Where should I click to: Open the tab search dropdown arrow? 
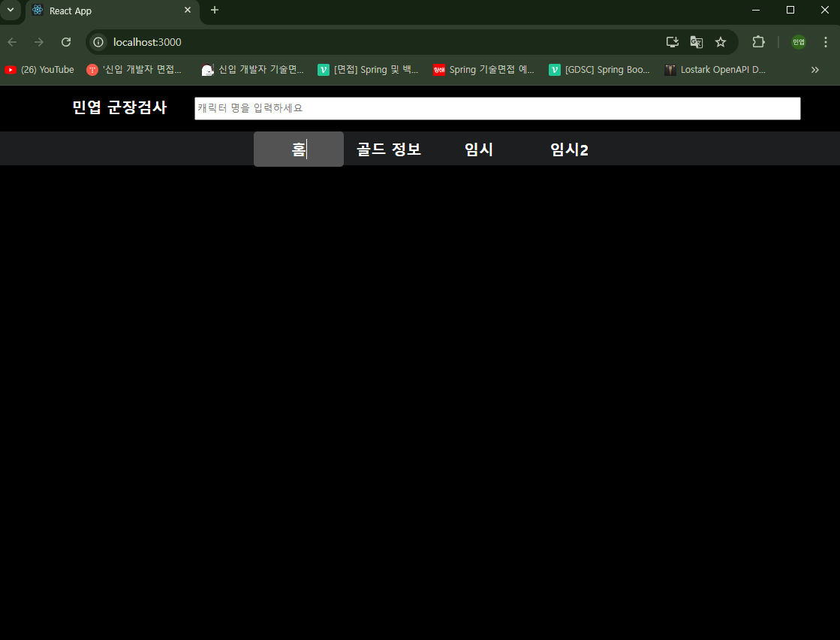(x=11, y=11)
